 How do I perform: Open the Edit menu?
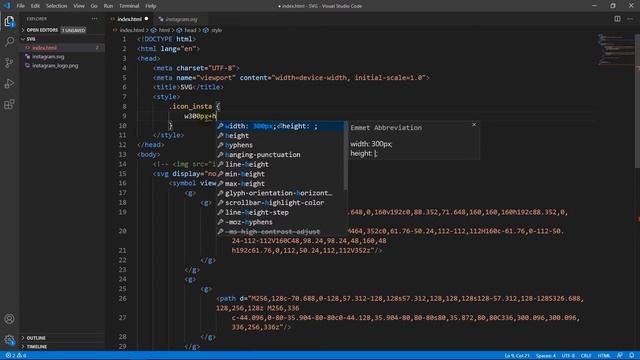(35, 6)
